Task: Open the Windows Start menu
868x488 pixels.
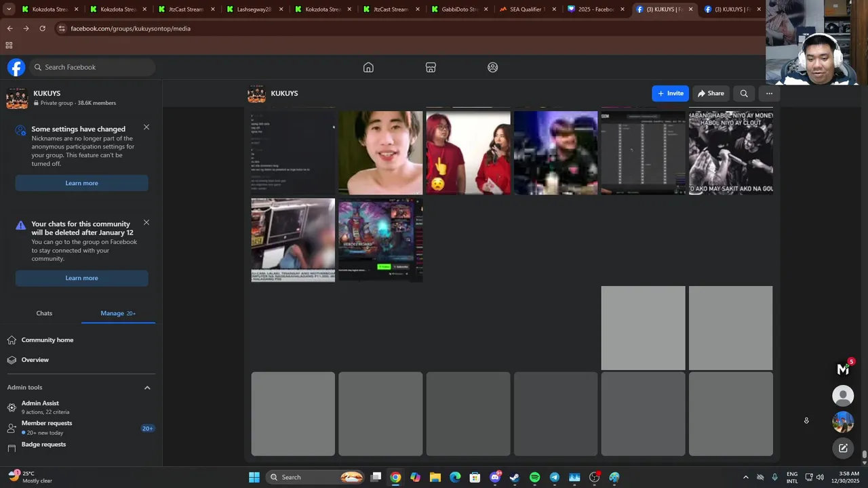Action: pyautogui.click(x=254, y=477)
